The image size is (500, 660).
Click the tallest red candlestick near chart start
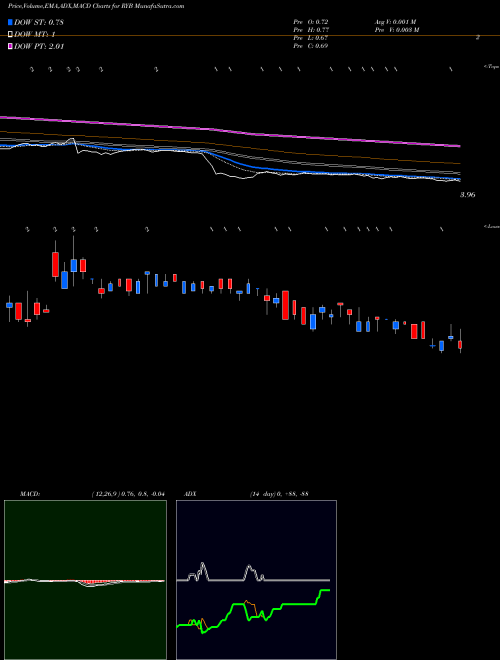55,264
